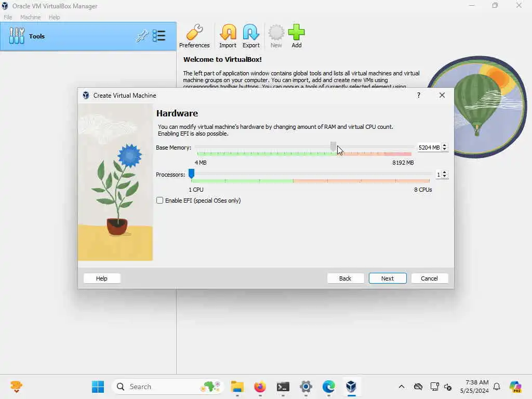
Task: Open Settings gear from taskbar
Action: (305, 387)
